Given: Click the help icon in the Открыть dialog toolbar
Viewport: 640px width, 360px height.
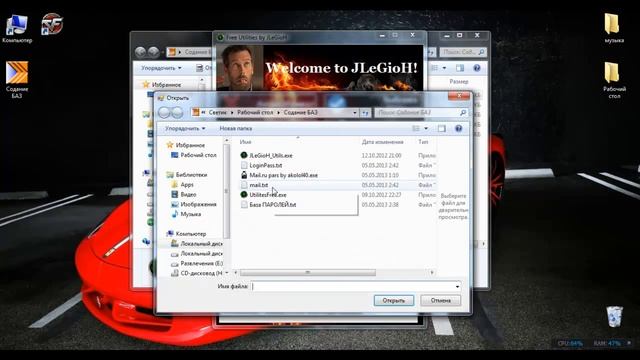Looking at the screenshot, I should (458, 129).
